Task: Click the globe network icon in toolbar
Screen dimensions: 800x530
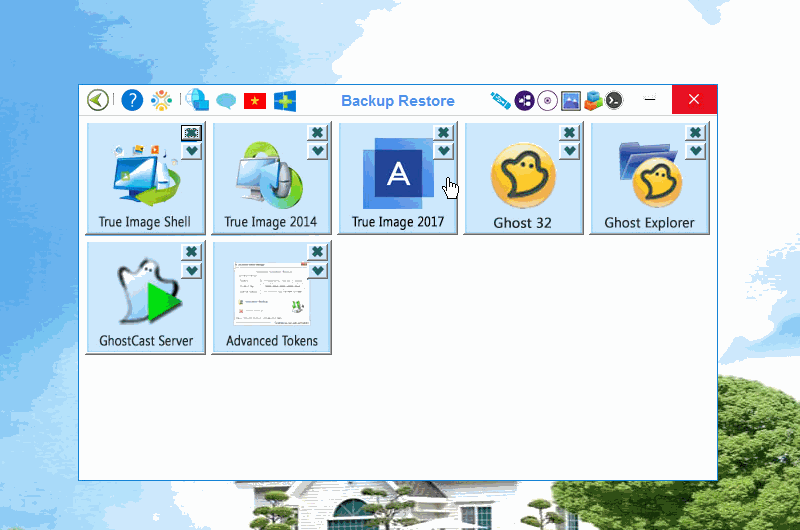Action: (x=197, y=99)
